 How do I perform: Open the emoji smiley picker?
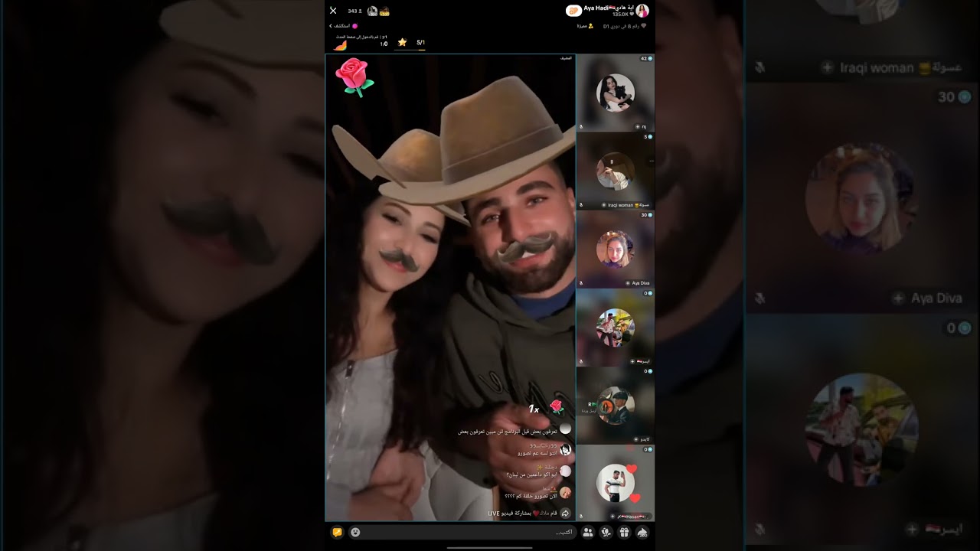tap(355, 532)
